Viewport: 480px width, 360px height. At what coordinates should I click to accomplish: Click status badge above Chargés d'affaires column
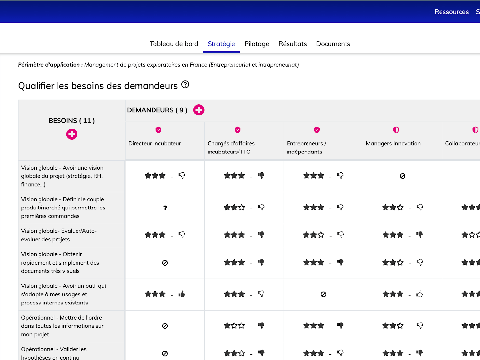237,130
